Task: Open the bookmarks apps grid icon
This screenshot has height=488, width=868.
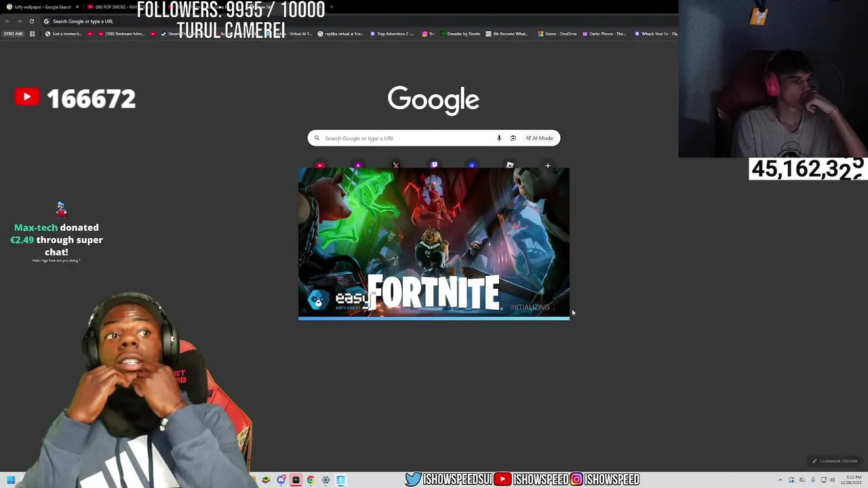Action: pos(32,34)
